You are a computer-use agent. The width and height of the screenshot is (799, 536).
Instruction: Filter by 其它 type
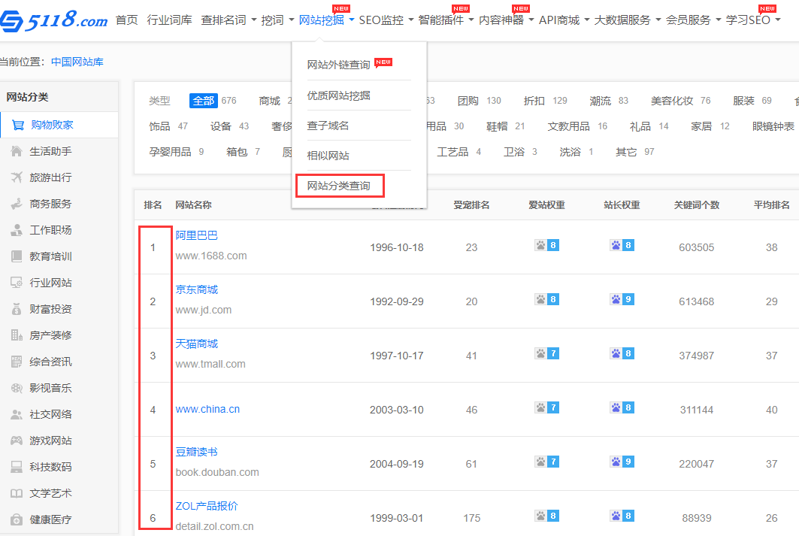[626, 151]
